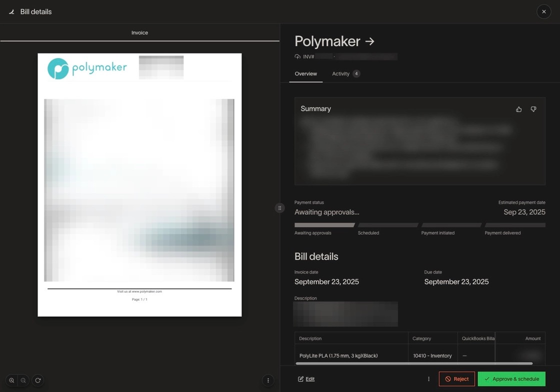Open invoice viewer more options menu
560x392 pixels.
[x=268, y=381]
